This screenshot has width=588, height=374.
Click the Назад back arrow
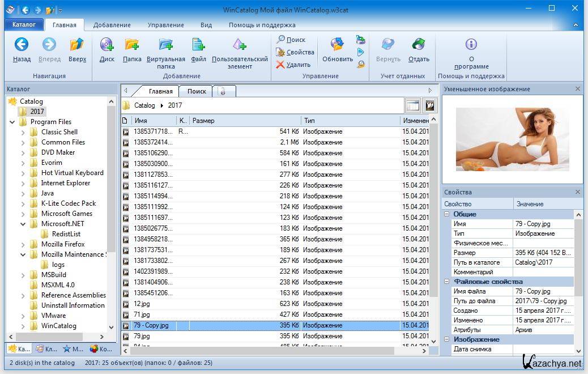(22, 45)
